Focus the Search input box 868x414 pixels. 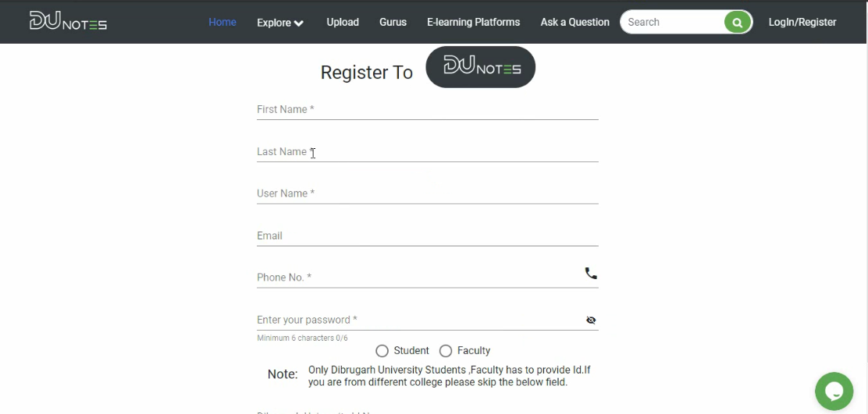pos(673,22)
